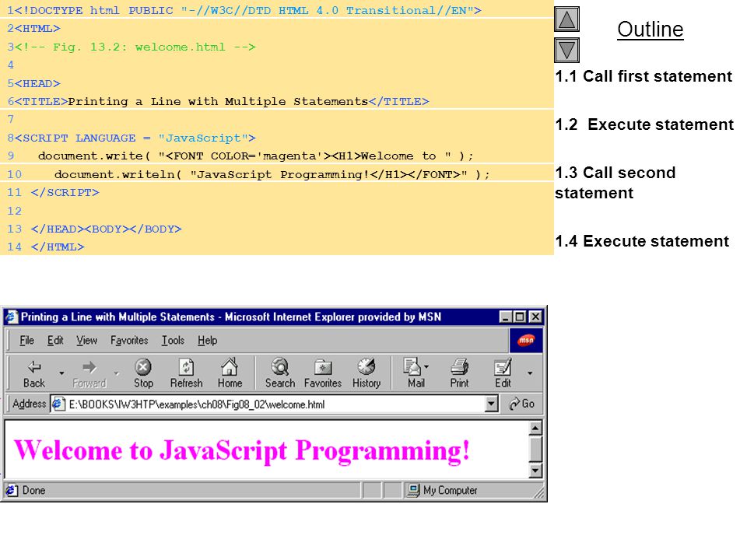The width and height of the screenshot is (747, 560).
Task: Maximize the Internet Explorer window
Action: point(521,317)
